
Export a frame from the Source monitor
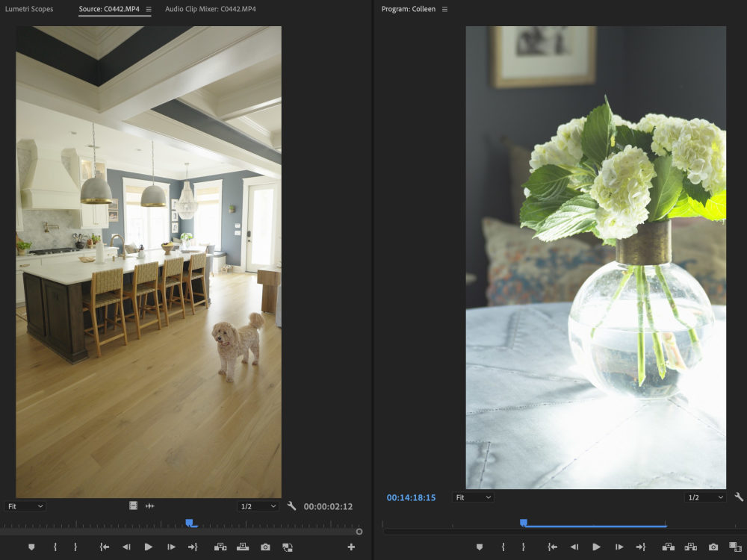(265, 547)
